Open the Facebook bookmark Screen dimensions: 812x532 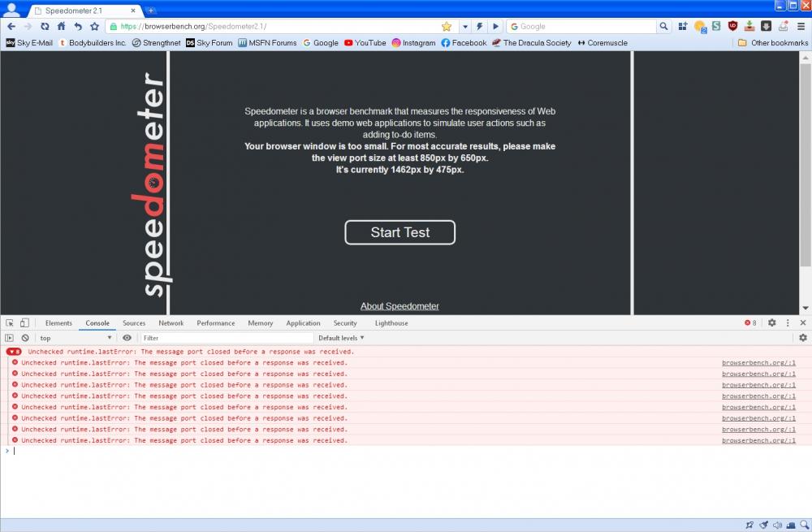tap(464, 43)
